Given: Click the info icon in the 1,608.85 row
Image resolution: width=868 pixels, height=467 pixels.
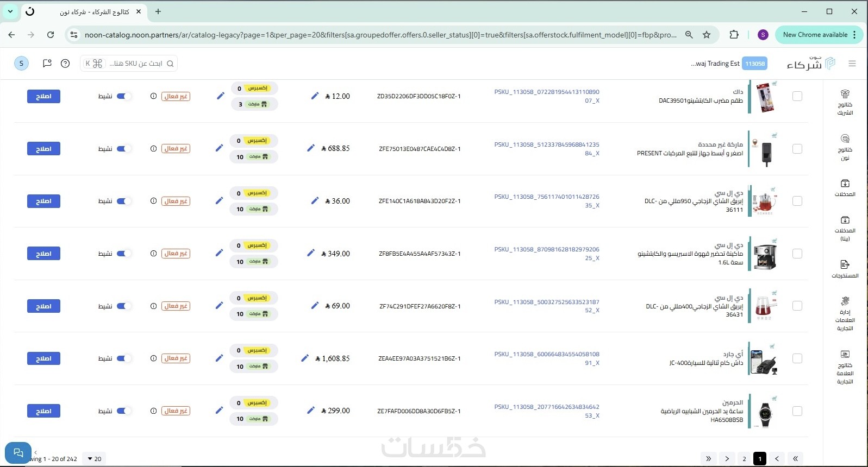Looking at the screenshot, I should (153, 358).
